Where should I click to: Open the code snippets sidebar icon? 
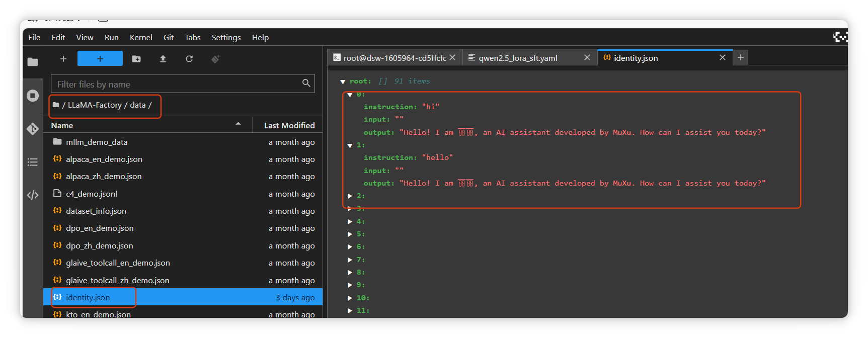coord(33,195)
